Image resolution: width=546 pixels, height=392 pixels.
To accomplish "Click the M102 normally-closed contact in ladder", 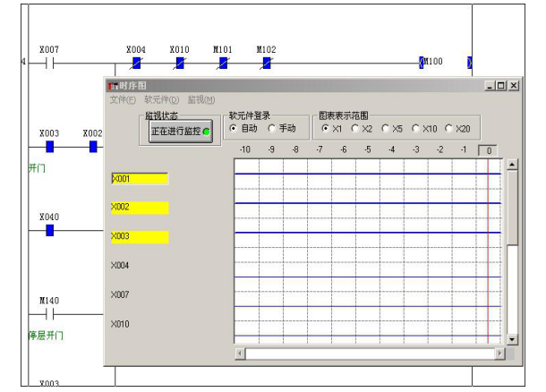I will pos(267,64).
